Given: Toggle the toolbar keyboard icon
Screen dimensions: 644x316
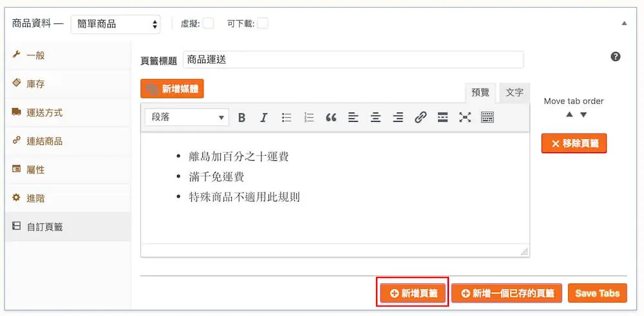Looking at the screenshot, I should click(x=487, y=118).
